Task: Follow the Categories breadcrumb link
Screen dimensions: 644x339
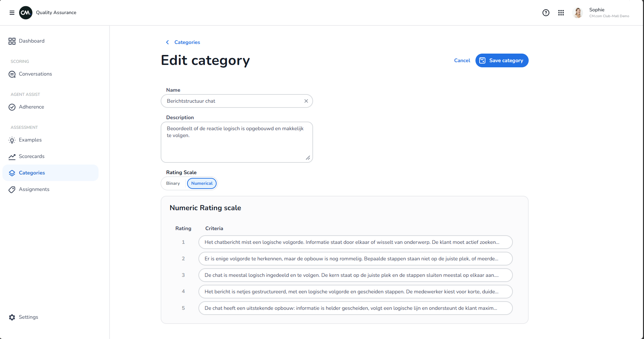Action: click(x=187, y=42)
